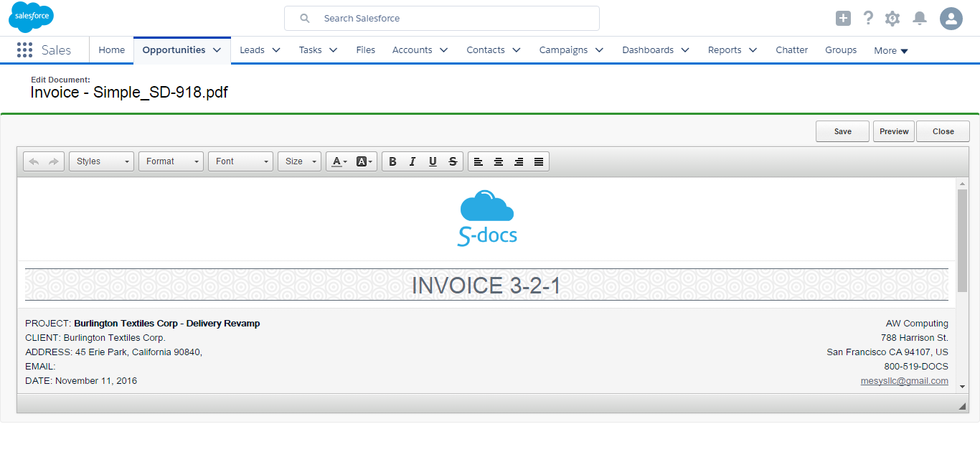
Task: Open the text color picker
Action: click(x=339, y=161)
